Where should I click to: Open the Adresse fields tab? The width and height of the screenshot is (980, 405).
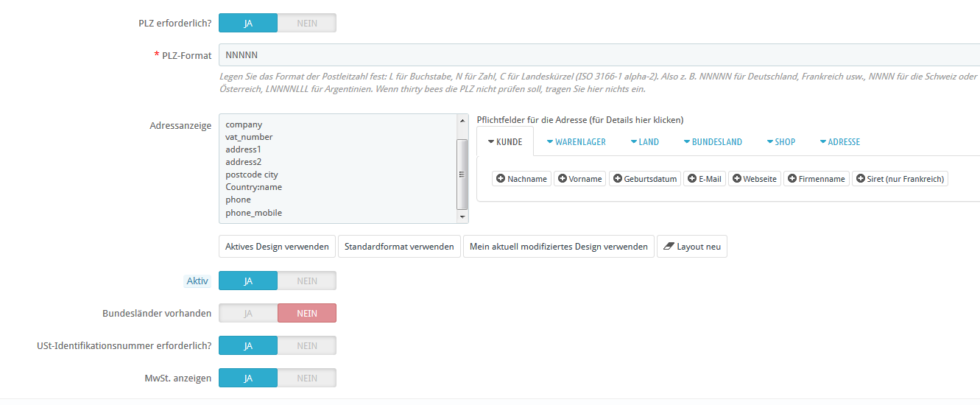coord(839,141)
